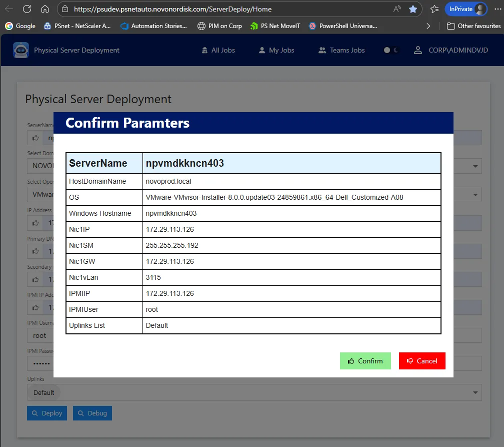
Task: Expand the Select Domain dropdown arrow
Action: pyautogui.click(x=474, y=165)
